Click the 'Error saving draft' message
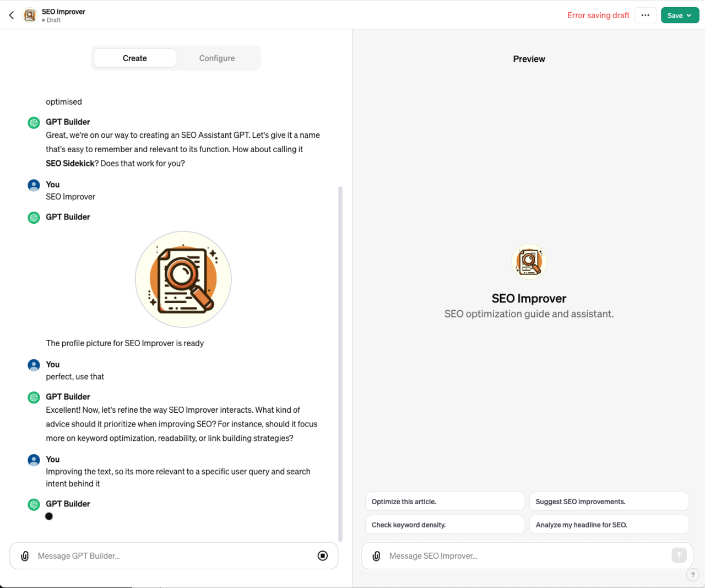705x588 pixels. coord(598,15)
